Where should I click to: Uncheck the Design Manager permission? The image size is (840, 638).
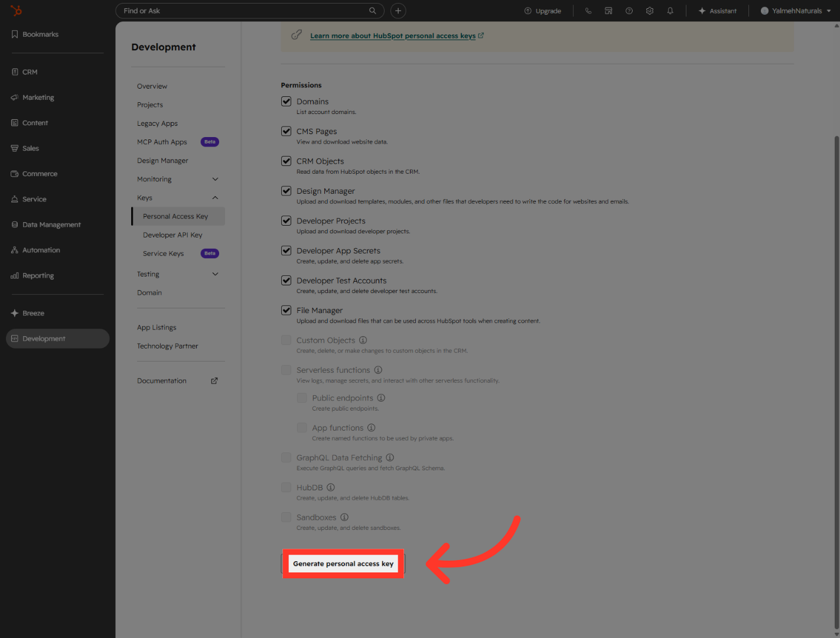286,191
